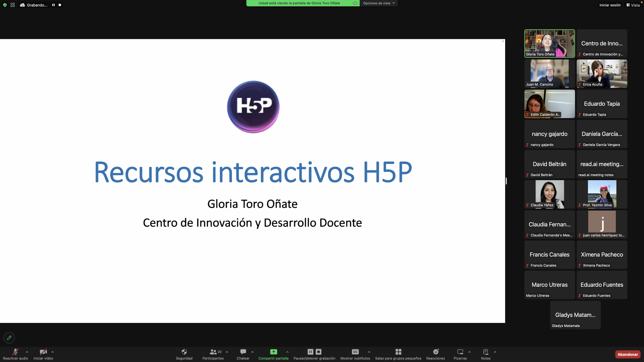The image size is (644, 362).
Task: Click the muted mic icon on Ximena Pacheco
Action: point(580,266)
